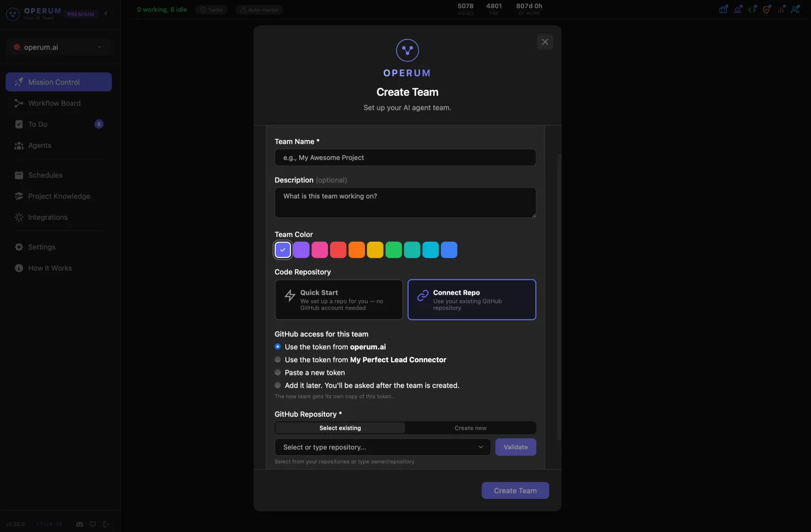Click the To Do count badge
The width and height of the screenshot is (811, 532).
(x=99, y=124)
